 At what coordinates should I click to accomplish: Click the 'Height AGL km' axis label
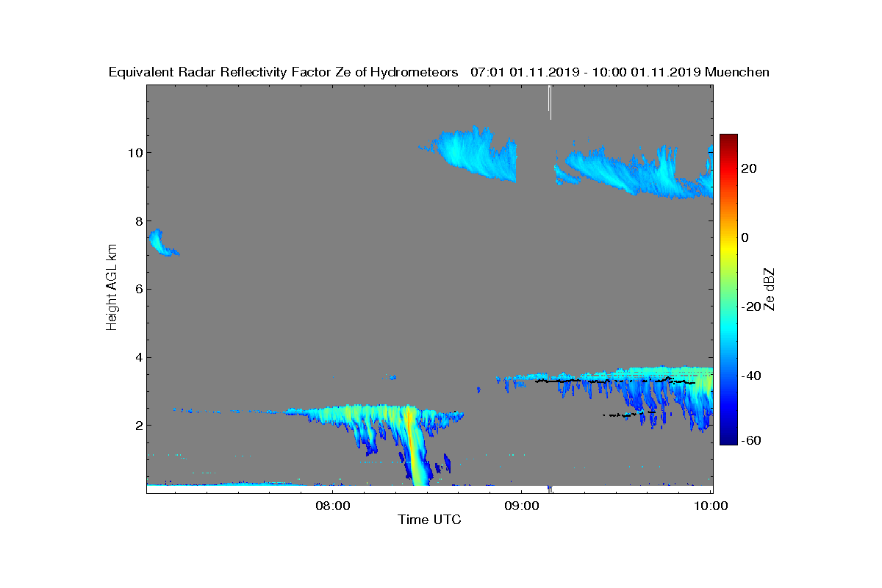tap(112, 287)
